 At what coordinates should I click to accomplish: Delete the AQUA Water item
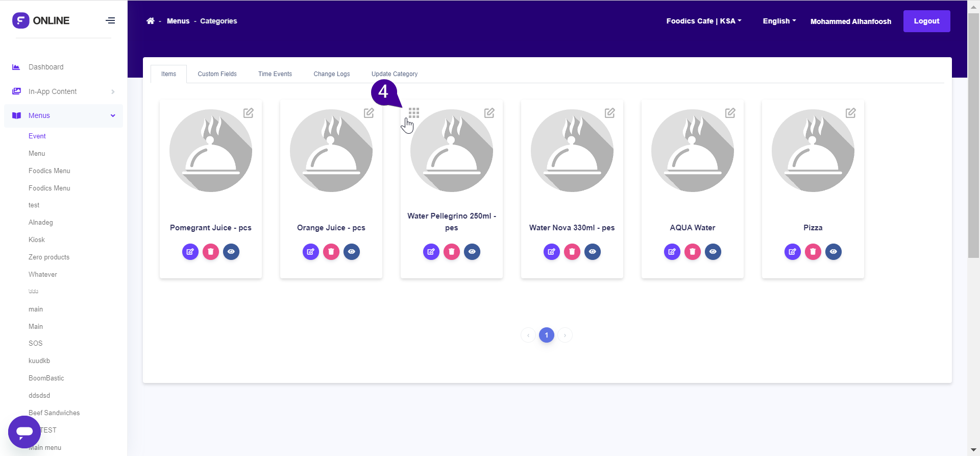pyautogui.click(x=693, y=252)
